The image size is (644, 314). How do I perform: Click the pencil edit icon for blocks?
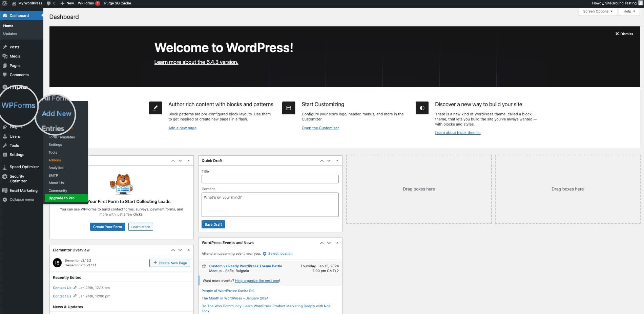[155, 108]
